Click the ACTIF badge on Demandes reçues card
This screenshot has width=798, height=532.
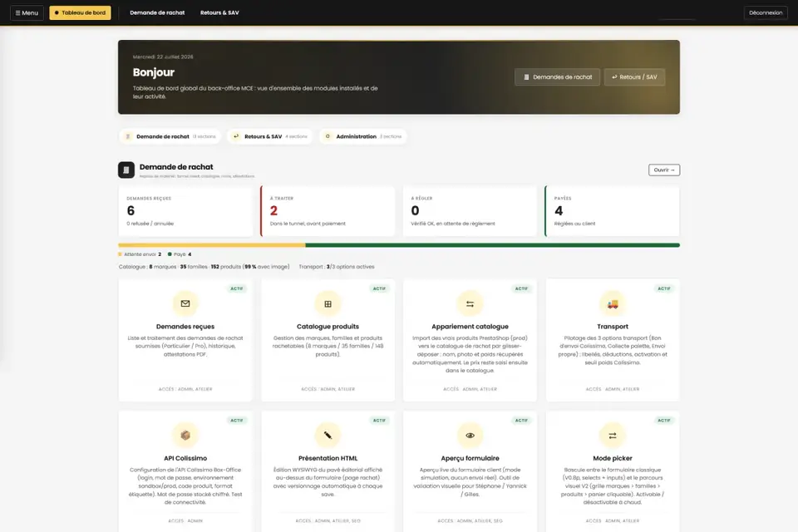[237, 288]
